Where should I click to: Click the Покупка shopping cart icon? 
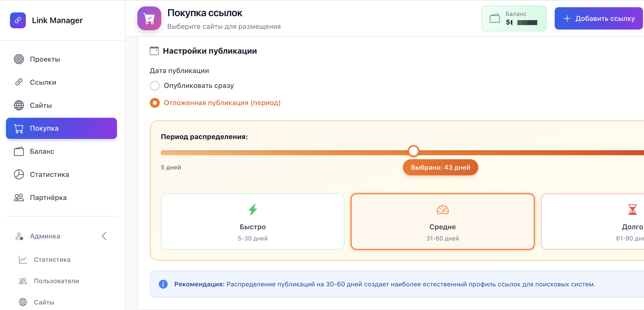click(18, 128)
